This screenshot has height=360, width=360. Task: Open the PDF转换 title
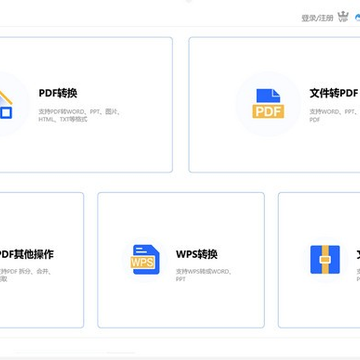coord(58,93)
